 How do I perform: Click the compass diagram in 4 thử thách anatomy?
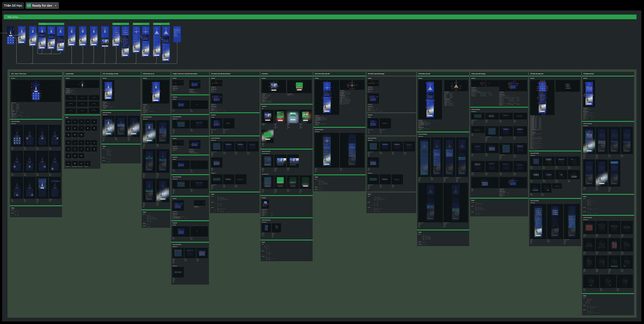(x=352, y=85)
